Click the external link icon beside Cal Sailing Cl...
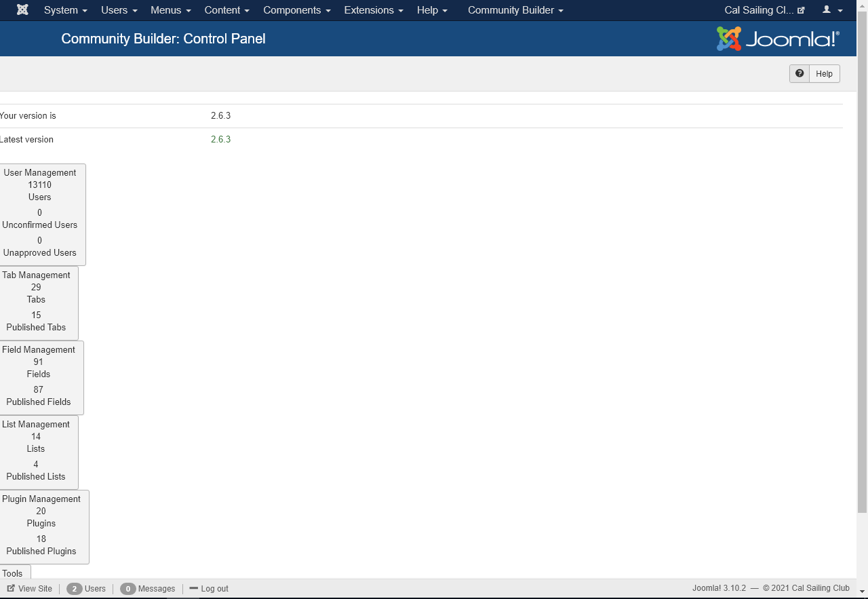 point(801,10)
